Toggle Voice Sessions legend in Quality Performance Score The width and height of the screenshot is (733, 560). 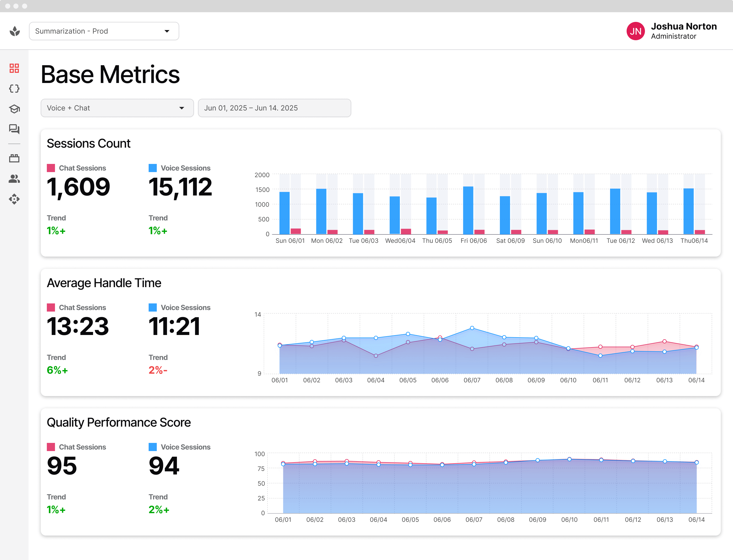point(185,447)
